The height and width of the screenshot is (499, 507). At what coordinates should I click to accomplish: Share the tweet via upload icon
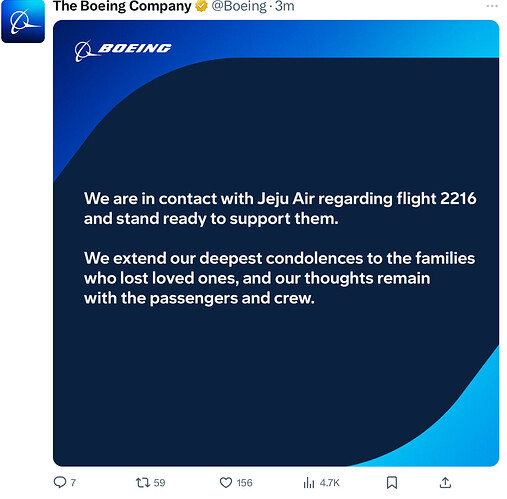coord(445,482)
